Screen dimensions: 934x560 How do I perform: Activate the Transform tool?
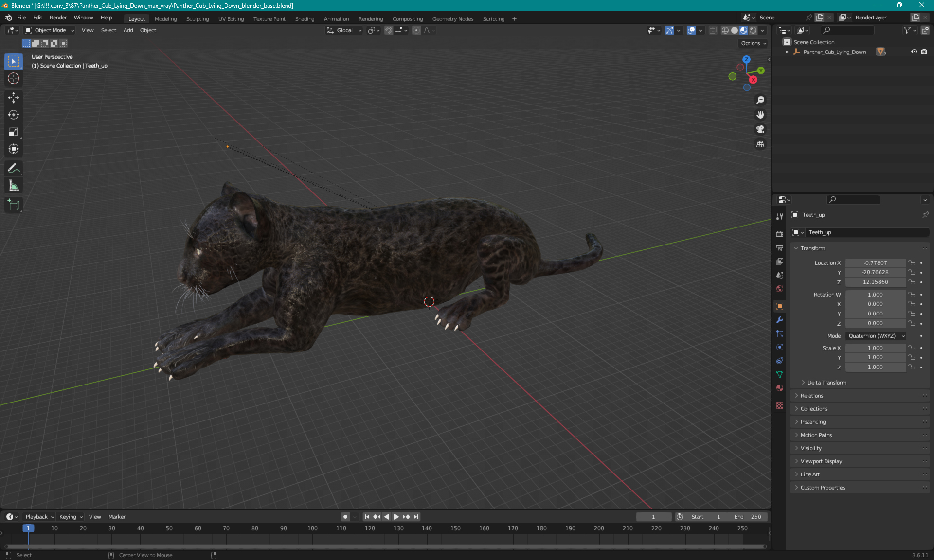[x=14, y=149]
